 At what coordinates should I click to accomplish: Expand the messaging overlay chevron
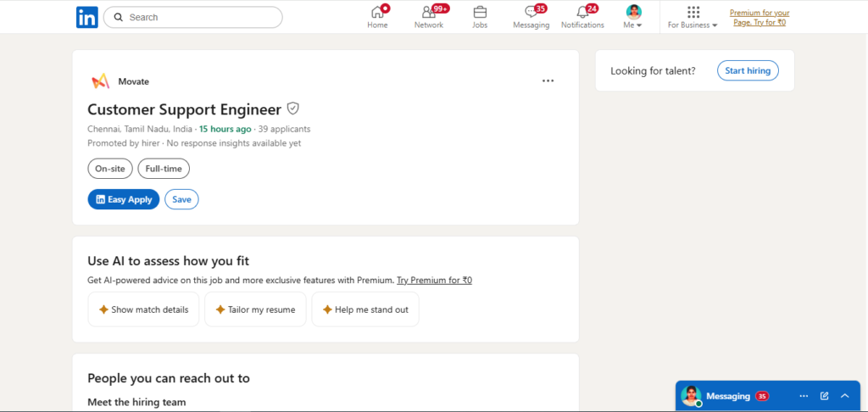(x=845, y=396)
